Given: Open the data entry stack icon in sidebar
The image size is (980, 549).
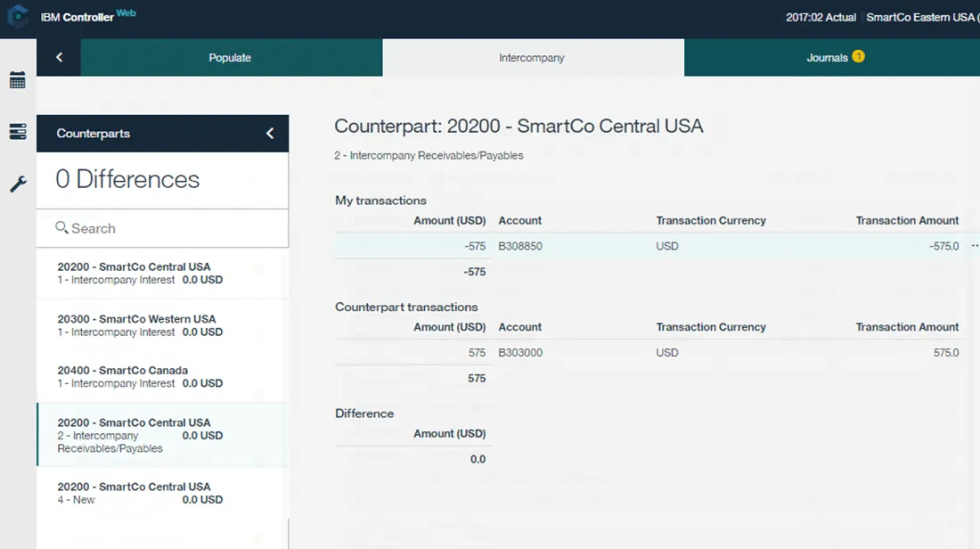Looking at the screenshot, I should [18, 131].
